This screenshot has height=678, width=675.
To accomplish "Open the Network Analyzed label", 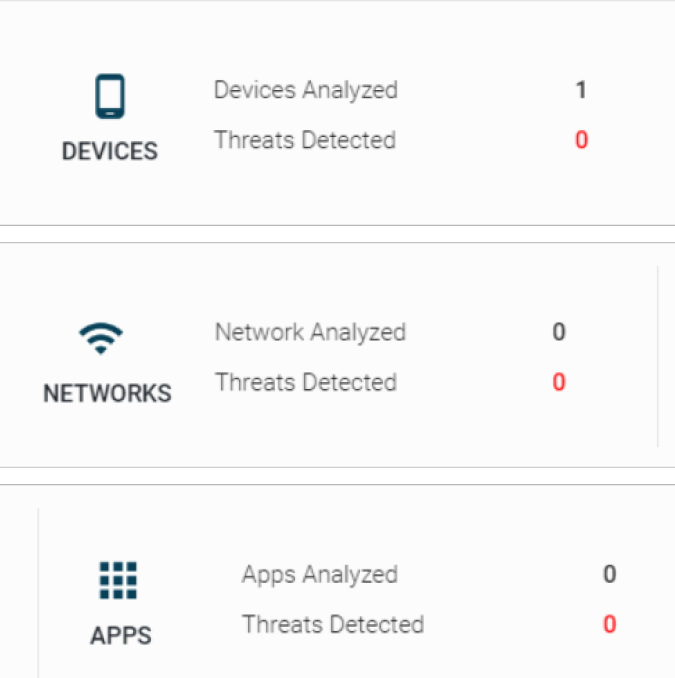I will click(x=310, y=332).
